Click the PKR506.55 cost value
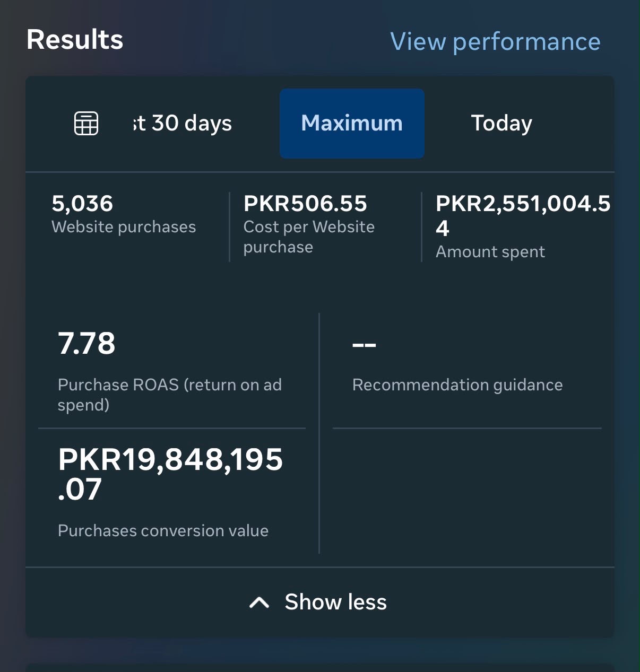 point(305,203)
